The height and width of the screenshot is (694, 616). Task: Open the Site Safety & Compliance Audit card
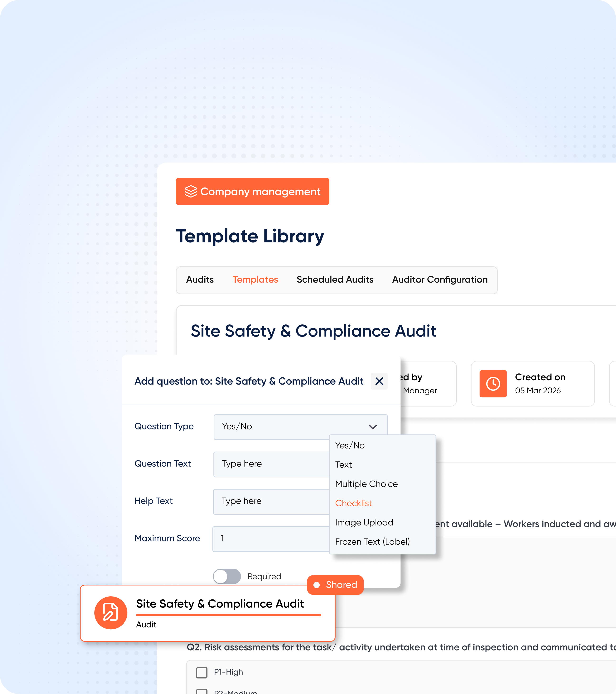click(x=208, y=613)
